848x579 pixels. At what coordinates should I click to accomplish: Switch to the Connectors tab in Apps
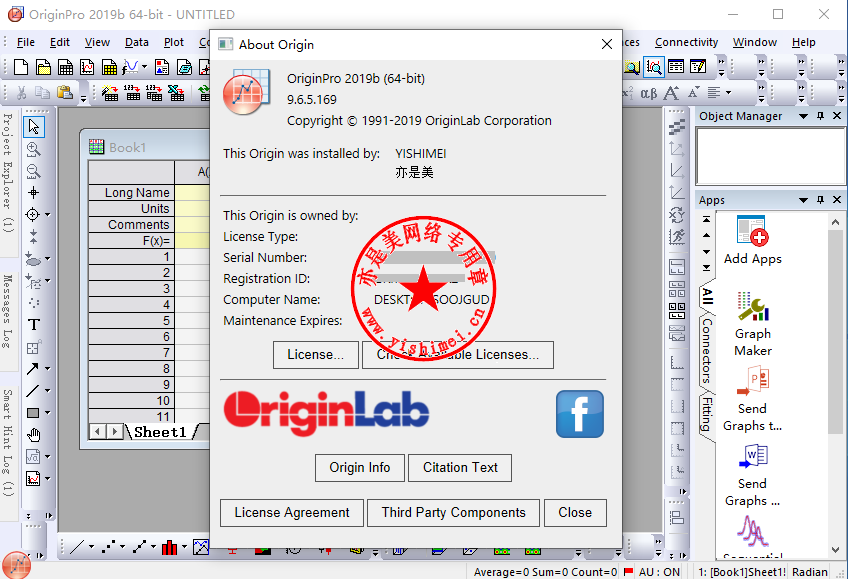[x=706, y=350]
